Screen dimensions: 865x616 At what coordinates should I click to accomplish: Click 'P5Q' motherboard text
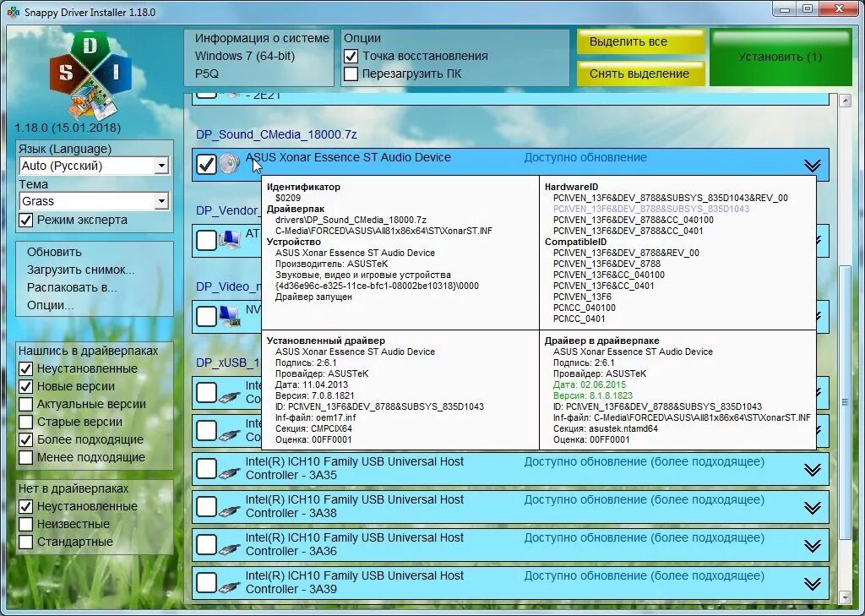[206, 74]
